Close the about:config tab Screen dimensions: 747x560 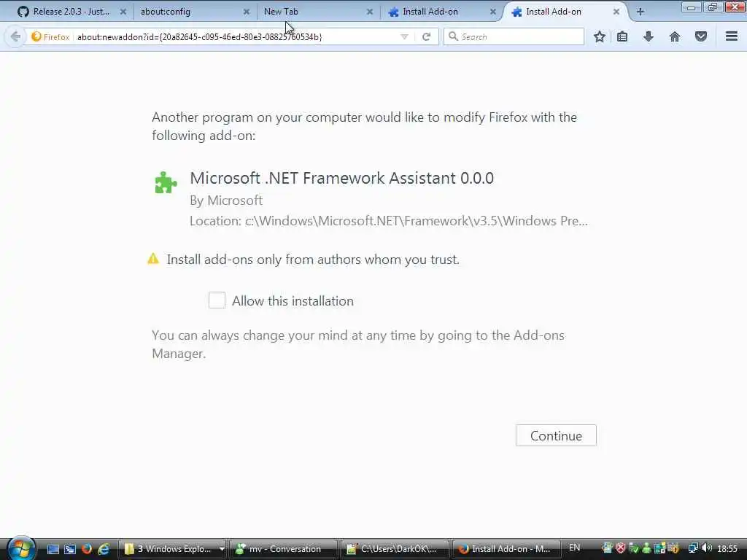pyautogui.click(x=247, y=12)
